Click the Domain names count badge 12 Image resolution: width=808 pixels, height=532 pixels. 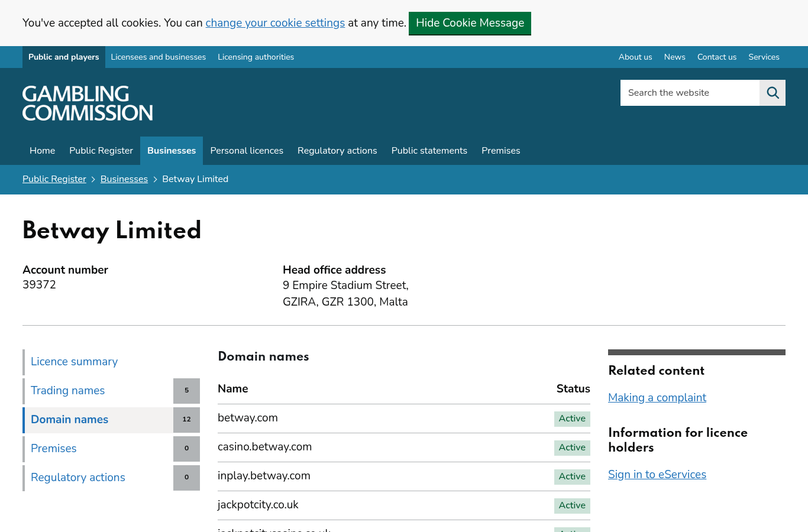click(186, 420)
